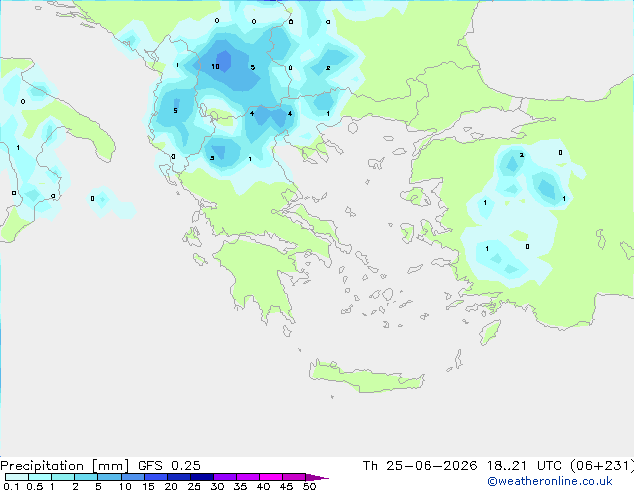
Task: Pick the 40–45 mm magenta legend swatch
Action: [271, 477]
